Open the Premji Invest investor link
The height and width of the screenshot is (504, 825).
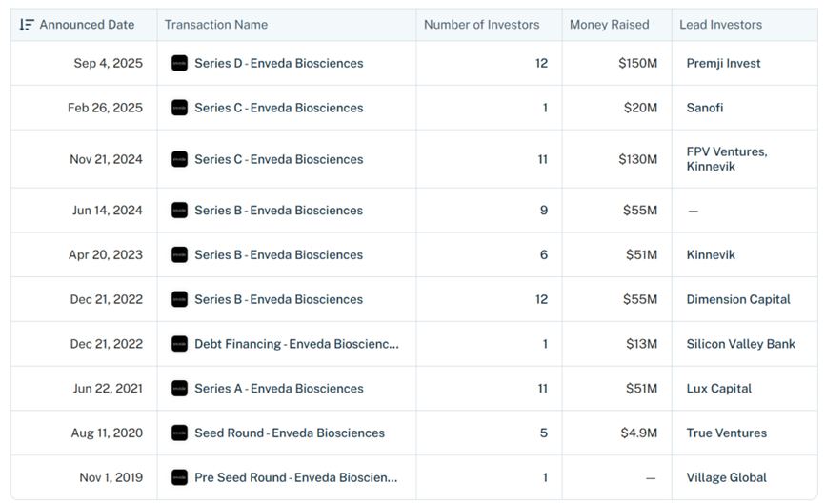pyautogui.click(x=723, y=63)
